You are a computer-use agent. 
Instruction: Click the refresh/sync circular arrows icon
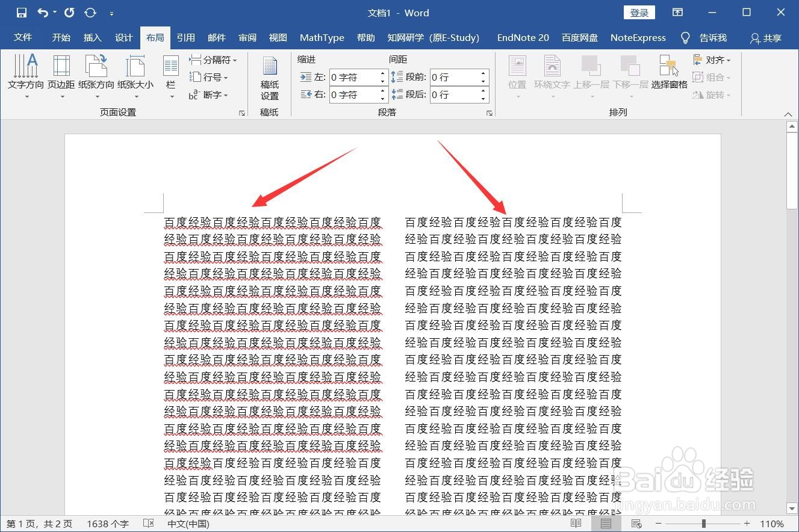[90, 13]
